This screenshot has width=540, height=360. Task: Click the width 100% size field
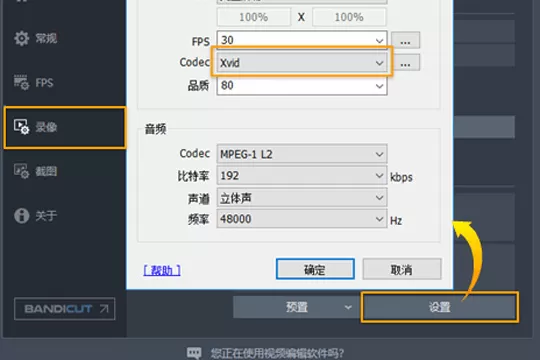coord(253,17)
